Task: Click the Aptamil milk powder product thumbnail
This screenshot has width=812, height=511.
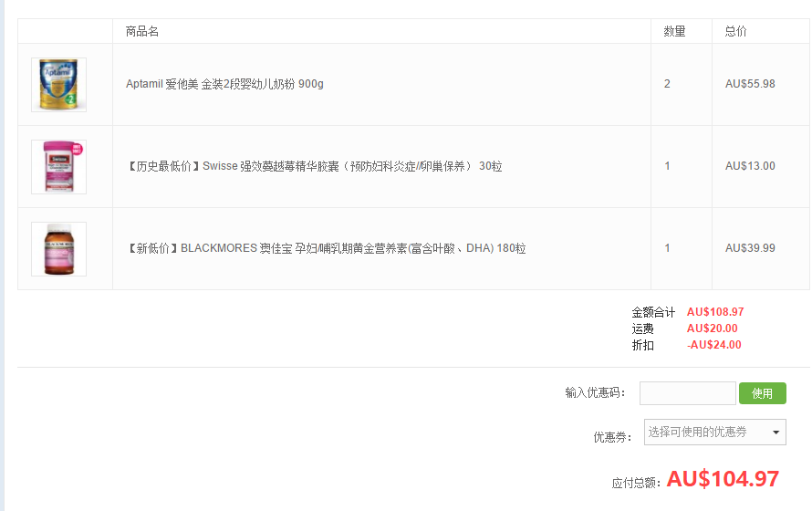Action: [x=58, y=85]
